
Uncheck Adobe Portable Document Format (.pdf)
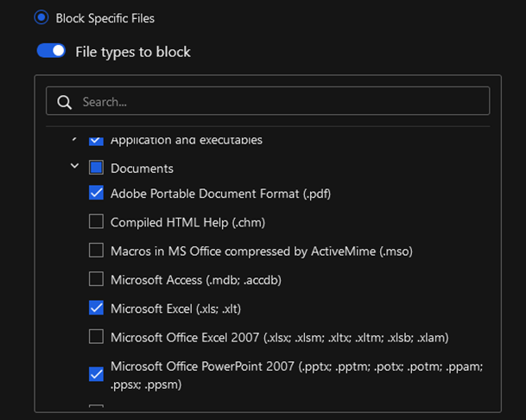(96, 193)
